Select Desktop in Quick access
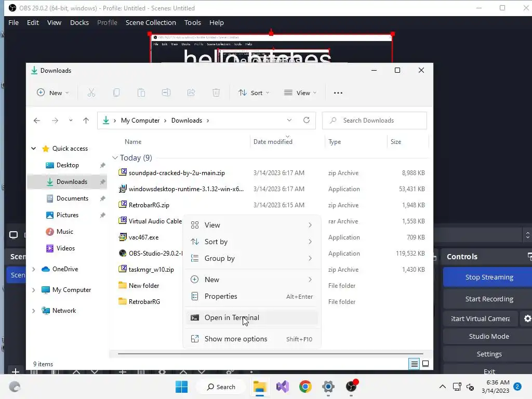 coord(67,165)
